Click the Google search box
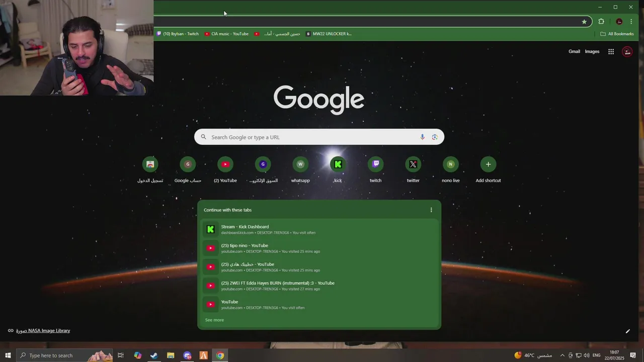Screen dimensions: 644x362 pos(319,137)
